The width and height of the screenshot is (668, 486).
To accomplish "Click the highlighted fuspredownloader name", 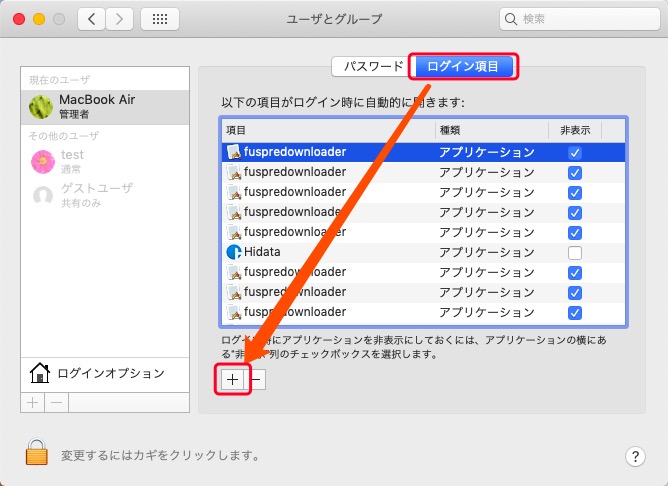I will pyautogui.click(x=295, y=152).
